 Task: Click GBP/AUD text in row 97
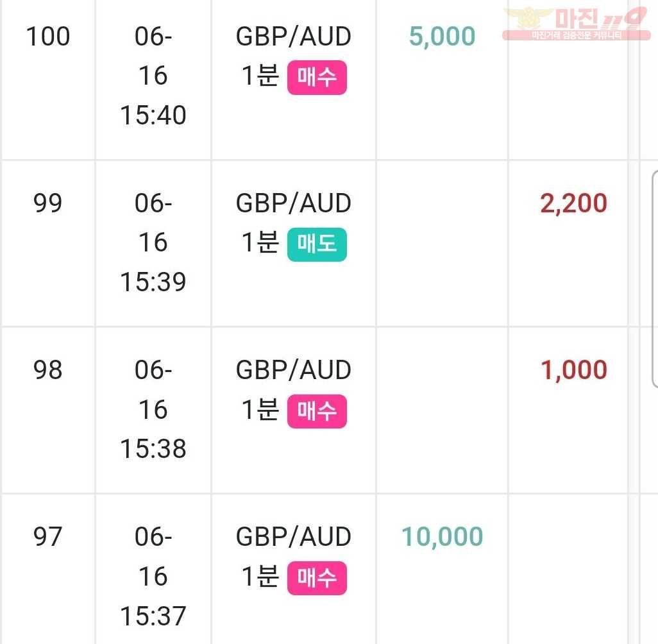[x=293, y=536]
